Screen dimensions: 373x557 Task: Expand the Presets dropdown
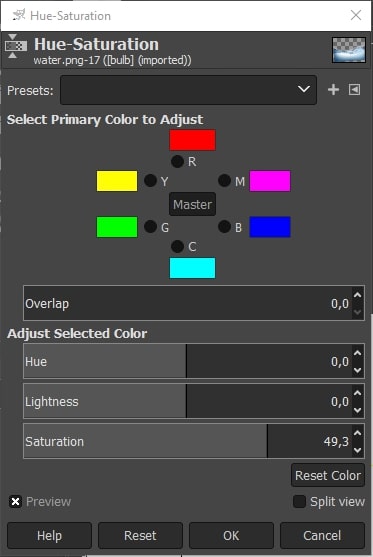tap(188, 90)
